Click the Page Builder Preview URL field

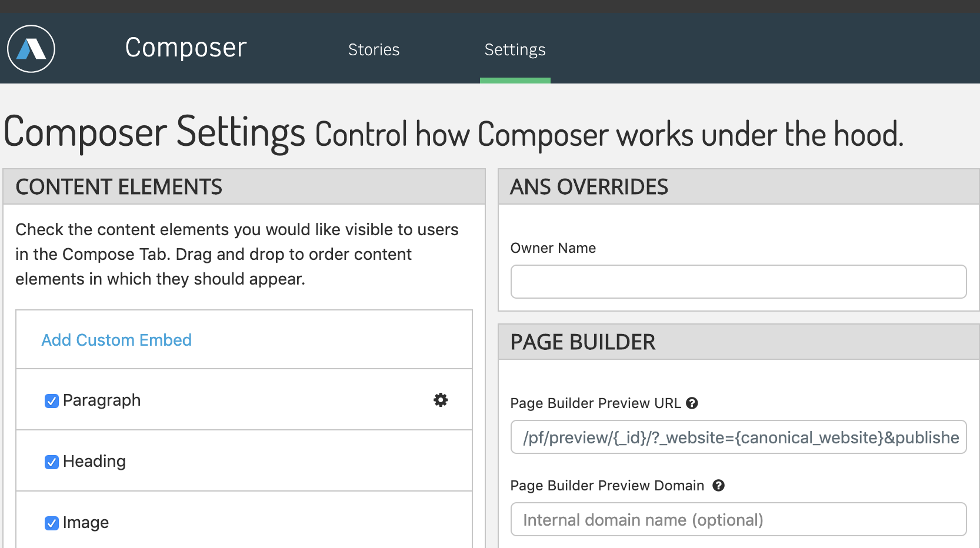point(738,437)
